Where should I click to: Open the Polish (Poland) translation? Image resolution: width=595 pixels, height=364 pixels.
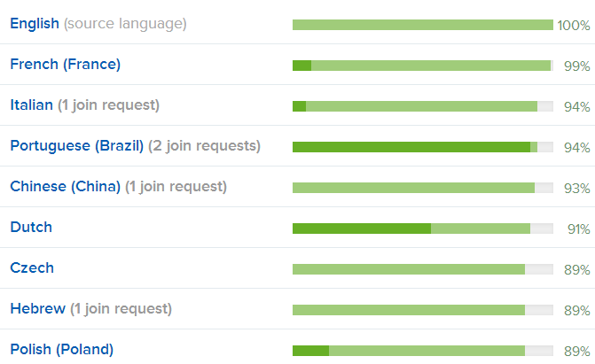point(61,349)
